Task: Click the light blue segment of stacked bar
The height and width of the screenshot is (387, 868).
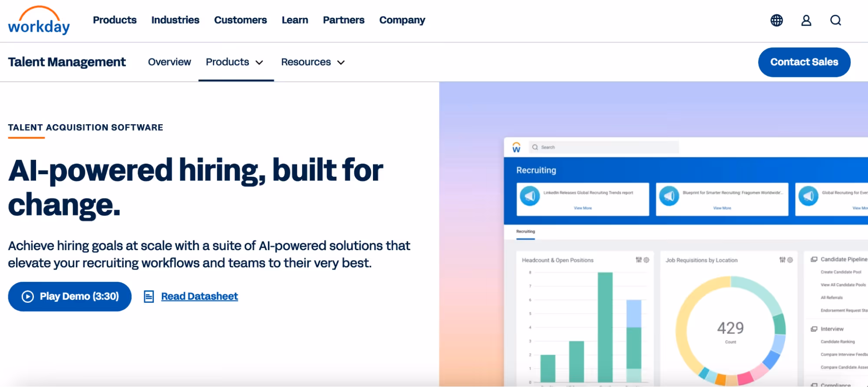Action: (634, 314)
